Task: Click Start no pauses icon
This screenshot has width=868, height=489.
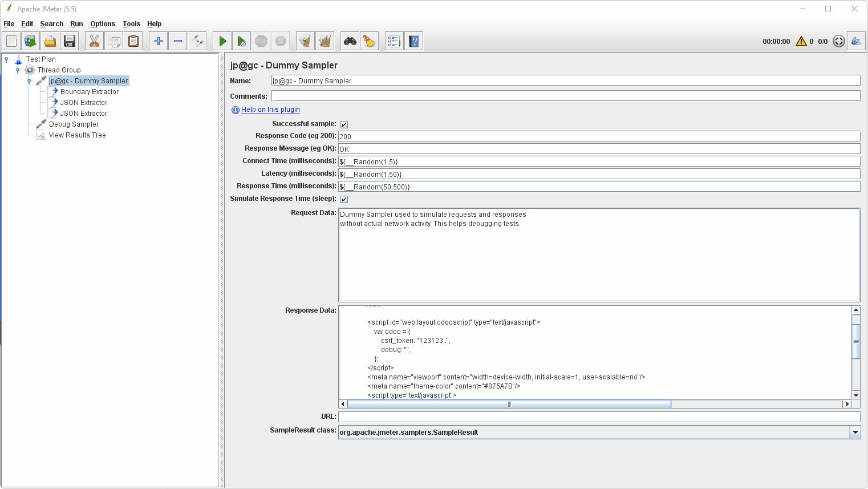Action: click(242, 41)
